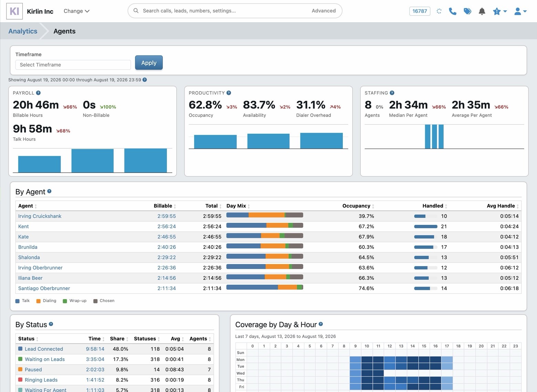Image resolution: width=537 pixels, height=392 pixels.
Task: Open the notifications bell
Action: [x=482, y=11]
